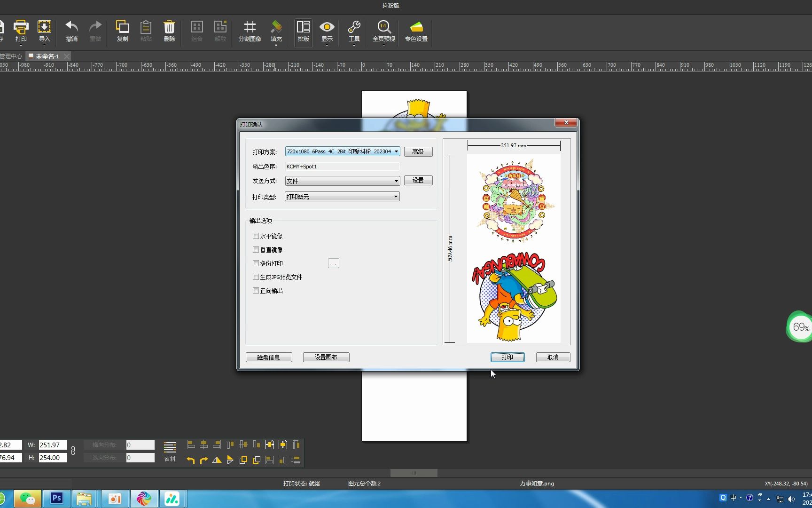Click the print preview thumbnail in the dialog
This screenshot has width=812, height=508.
[514, 249]
